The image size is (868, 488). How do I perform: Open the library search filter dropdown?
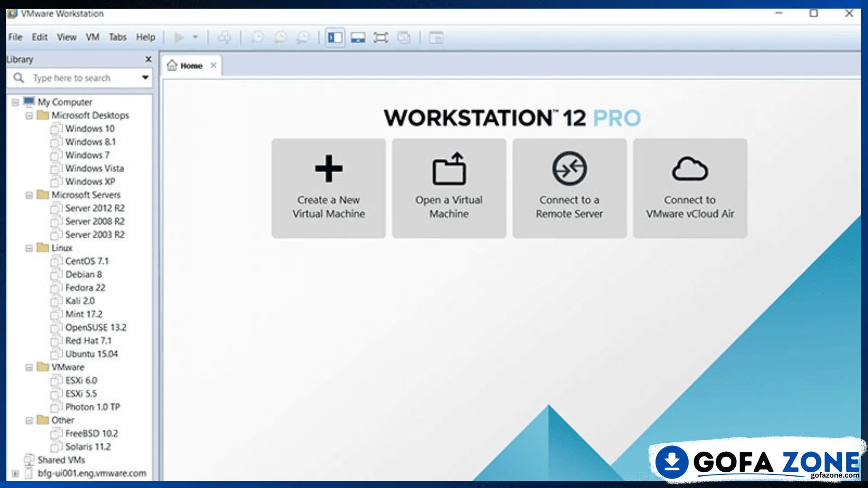[145, 78]
